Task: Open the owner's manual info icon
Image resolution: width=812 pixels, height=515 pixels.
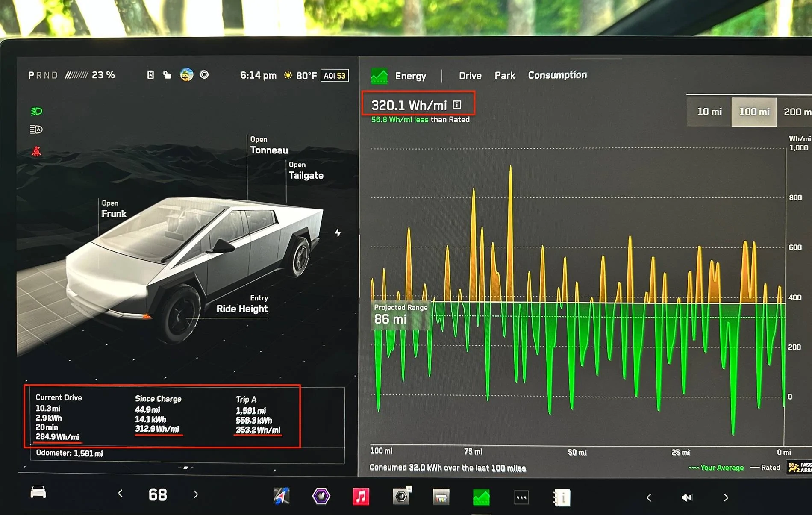Action: tap(562, 498)
